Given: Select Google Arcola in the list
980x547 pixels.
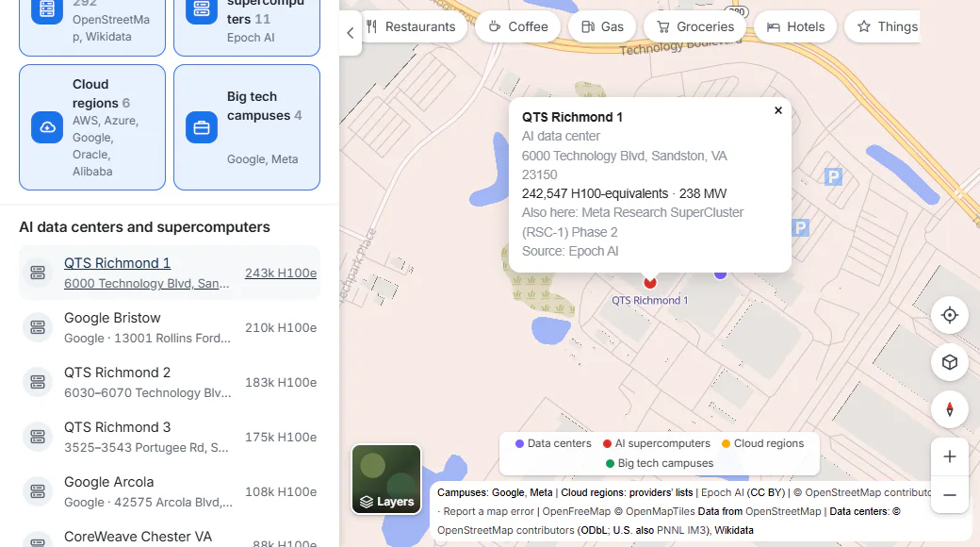Looking at the screenshot, I should click(x=170, y=492).
